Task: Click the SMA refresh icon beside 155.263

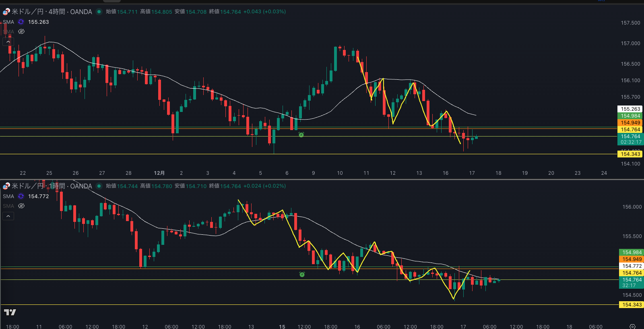Action: pyautogui.click(x=21, y=22)
